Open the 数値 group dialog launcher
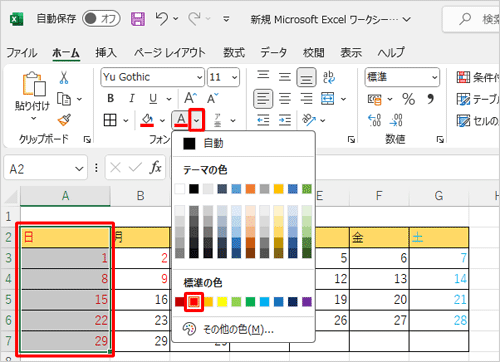 (440, 140)
